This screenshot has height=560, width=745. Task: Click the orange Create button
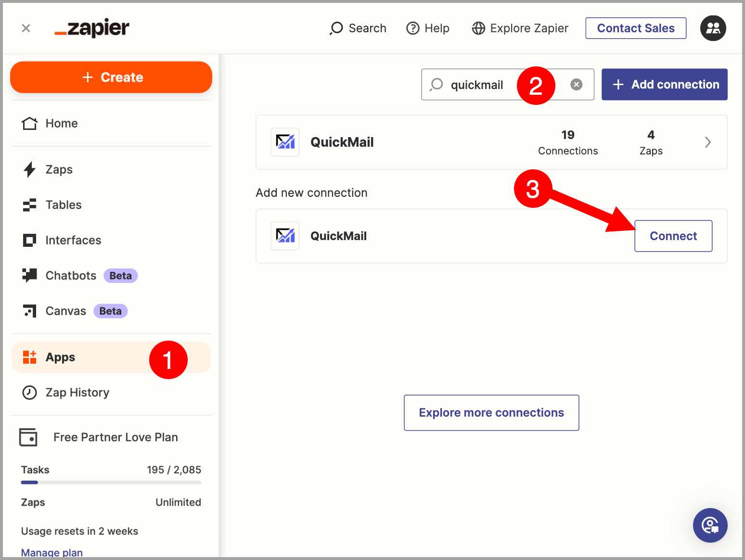tap(111, 77)
